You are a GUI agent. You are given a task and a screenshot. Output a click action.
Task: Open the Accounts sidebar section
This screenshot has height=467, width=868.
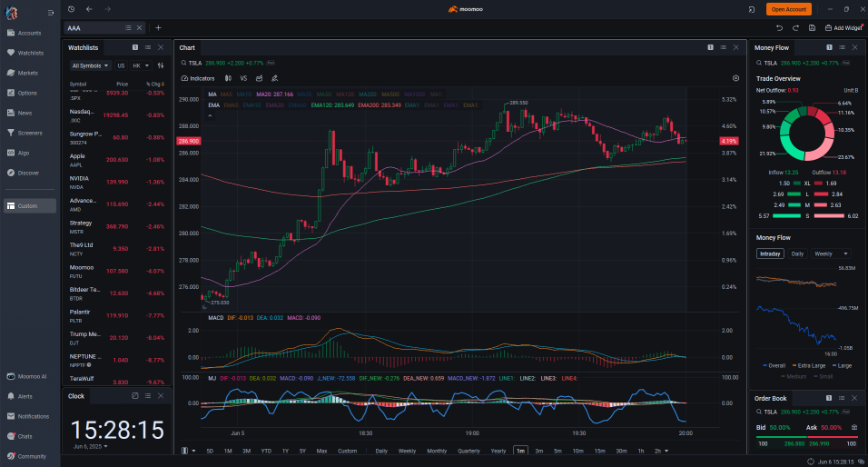point(25,34)
